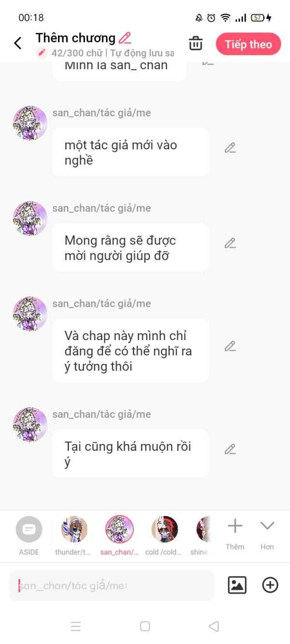Edit chapter title with pink pencil icon

click(x=125, y=38)
